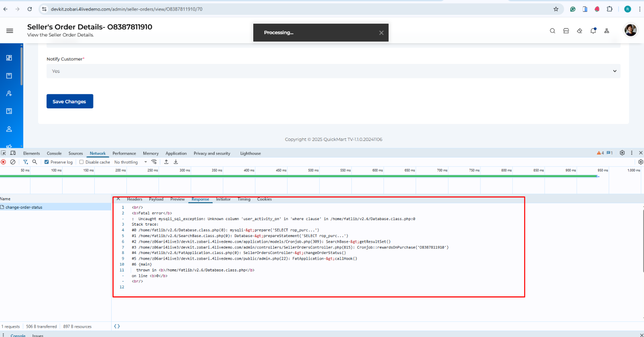644x337 pixels.
Task: Open the user avatar profile menu
Action: click(630, 30)
